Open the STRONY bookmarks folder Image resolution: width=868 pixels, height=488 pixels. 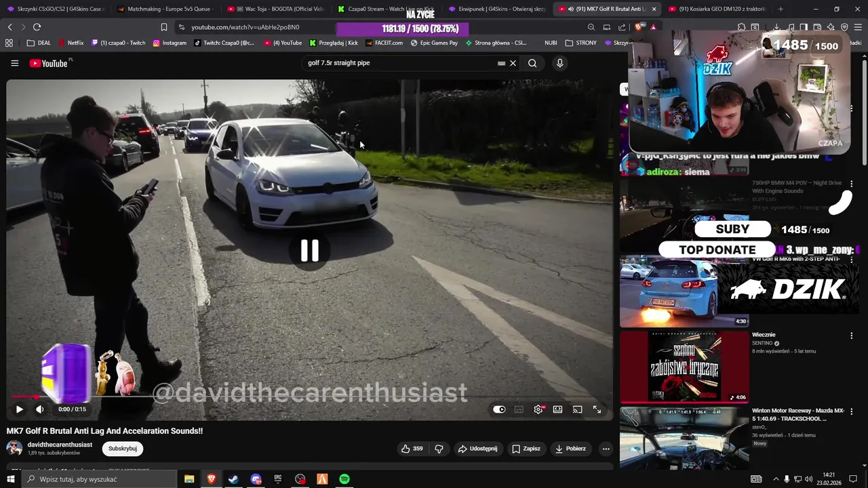[x=580, y=43]
